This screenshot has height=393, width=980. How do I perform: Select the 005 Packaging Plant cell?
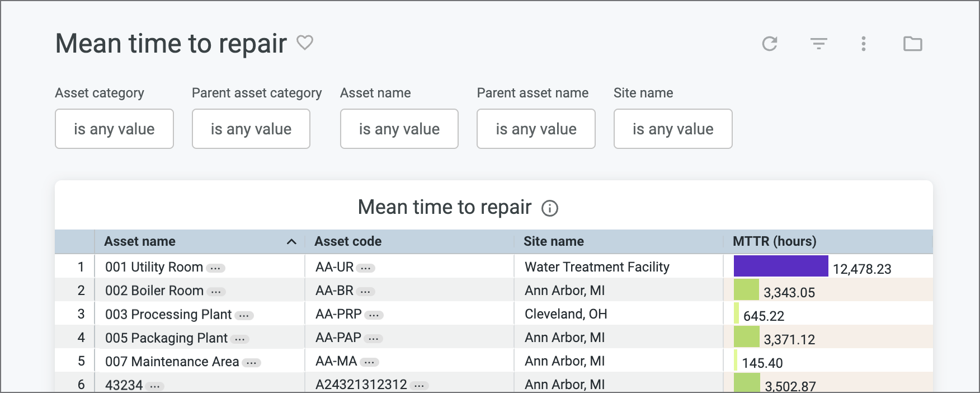click(x=166, y=338)
